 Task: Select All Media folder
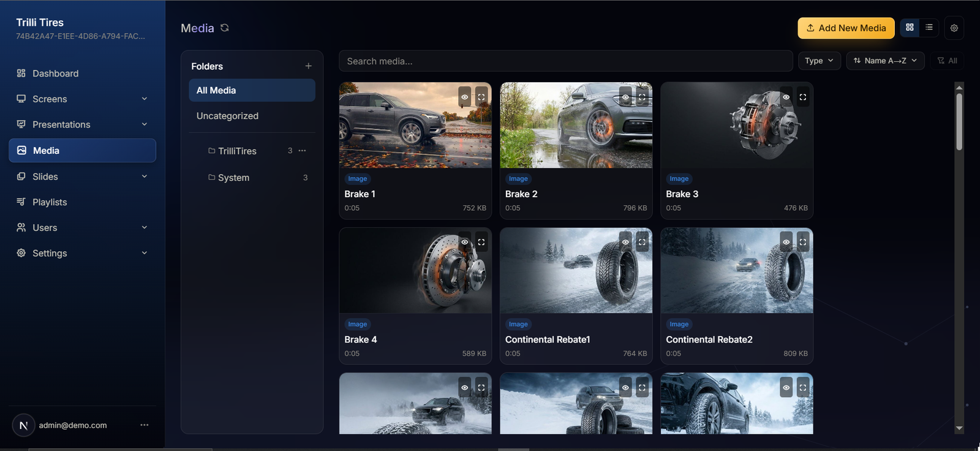coord(252,90)
